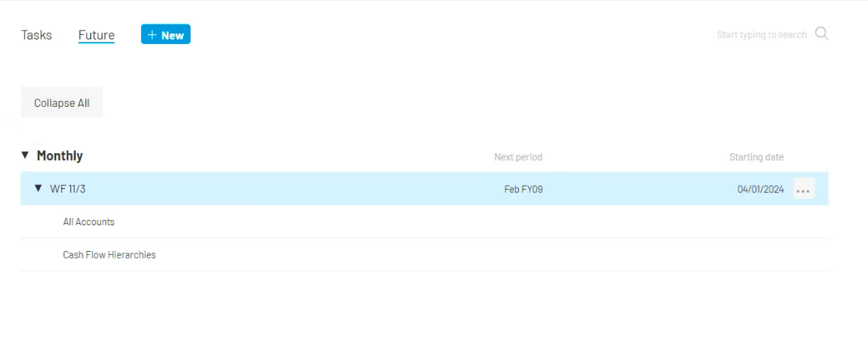Image resolution: width=868 pixels, height=364 pixels.
Task: Select the WF 11/3 row name
Action: 67,189
